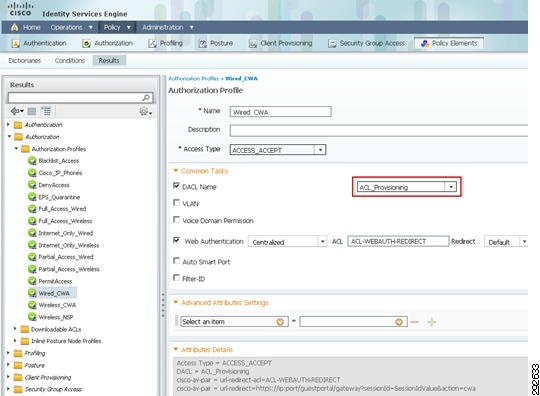The width and height of the screenshot is (540, 396).
Task: Click the pane splitter grip handle
Action: click(x=163, y=305)
